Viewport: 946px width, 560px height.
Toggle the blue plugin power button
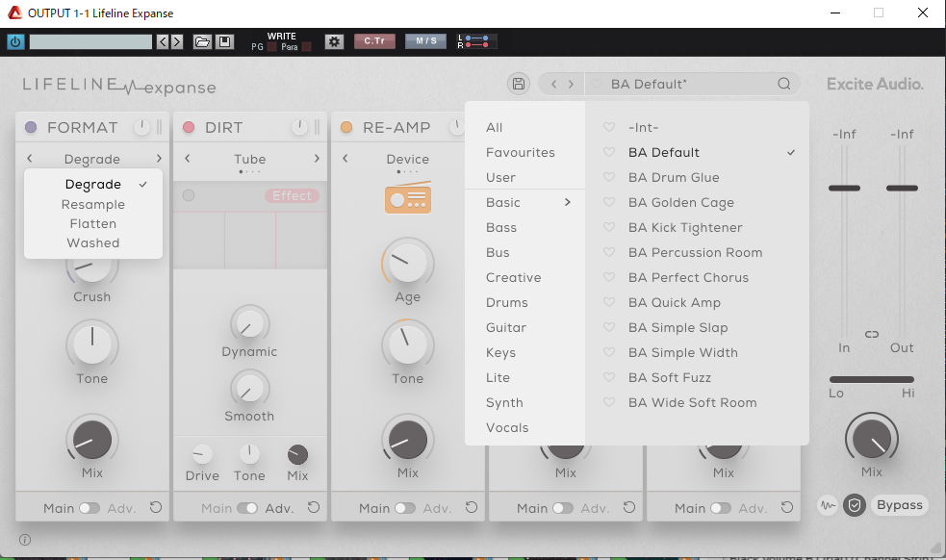click(x=15, y=41)
